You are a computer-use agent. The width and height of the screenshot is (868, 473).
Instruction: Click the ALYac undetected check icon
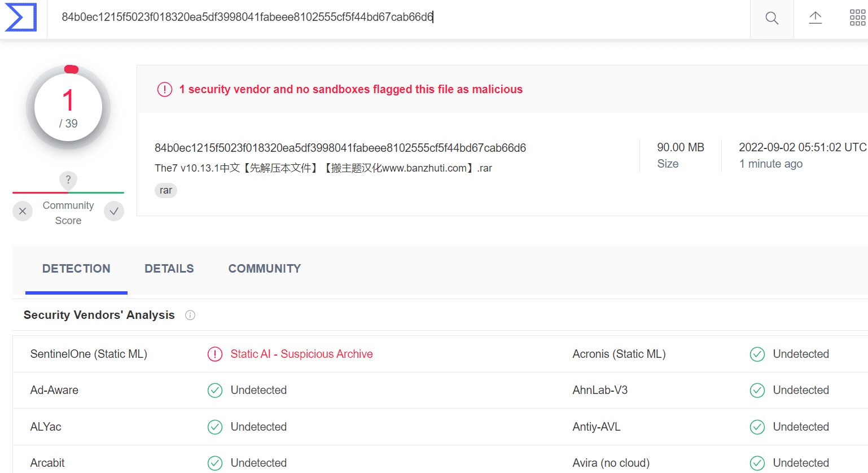tap(215, 427)
